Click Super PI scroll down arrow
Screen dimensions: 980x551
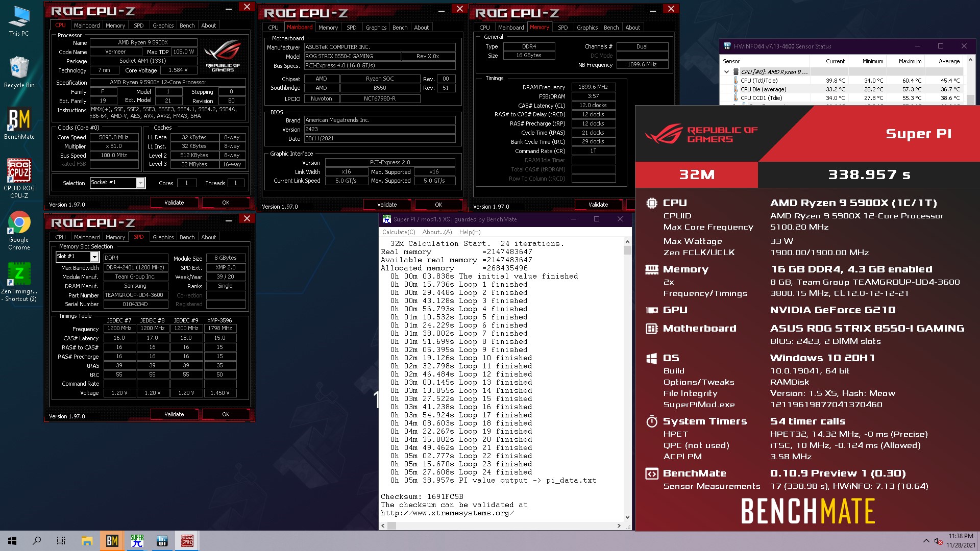(627, 517)
